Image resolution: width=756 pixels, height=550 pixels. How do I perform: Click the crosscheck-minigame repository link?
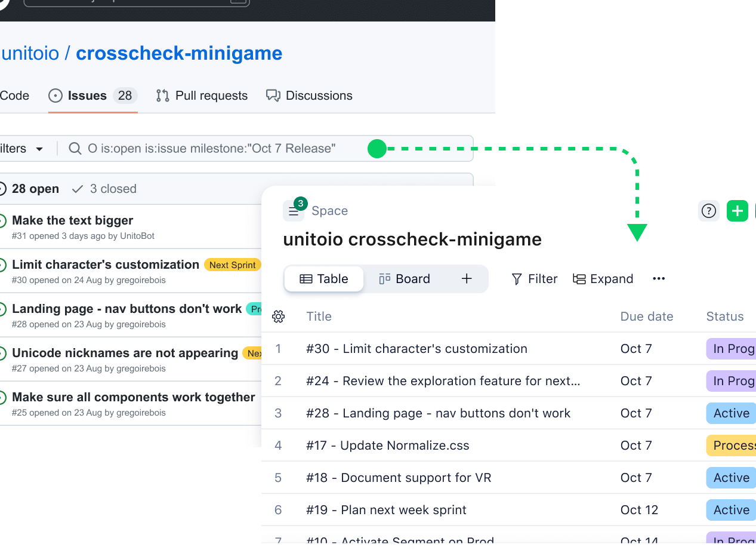(179, 53)
